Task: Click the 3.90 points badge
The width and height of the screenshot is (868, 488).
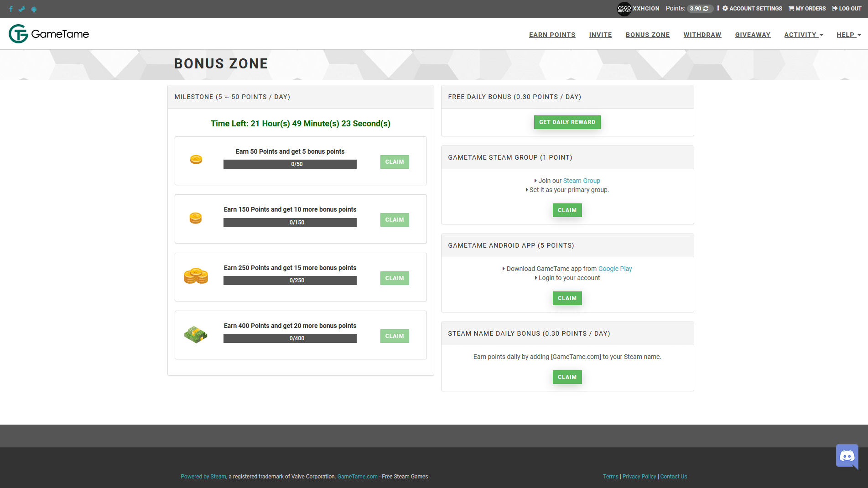Action: point(695,8)
